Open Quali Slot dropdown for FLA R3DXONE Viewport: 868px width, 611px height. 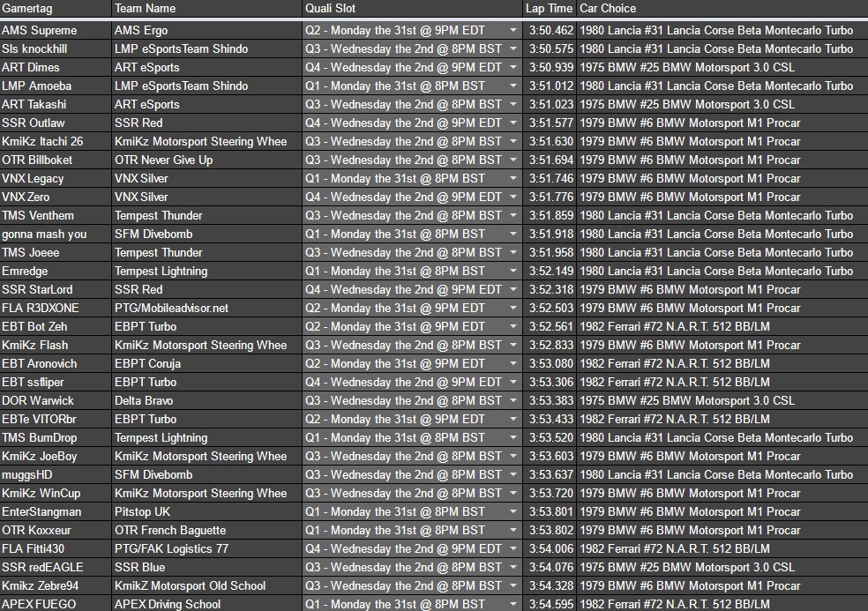pos(513,309)
